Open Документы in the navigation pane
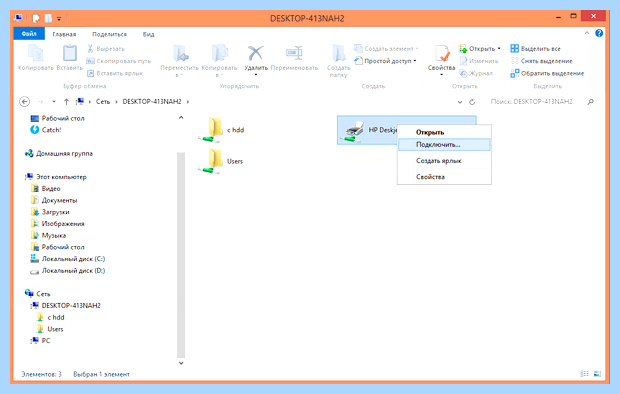The height and width of the screenshot is (394, 620). 54,200
